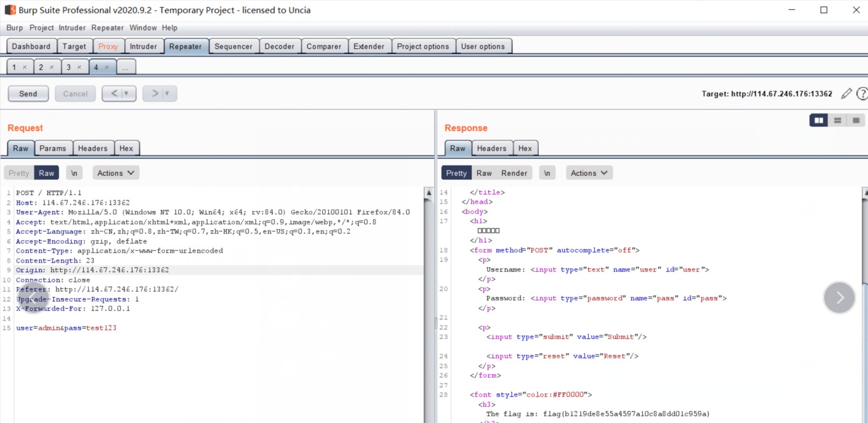Image resolution: width=868 pixels, height=423 pixels.
Task: Close Repeater tab 4 with its x
Action: point(107,67)
